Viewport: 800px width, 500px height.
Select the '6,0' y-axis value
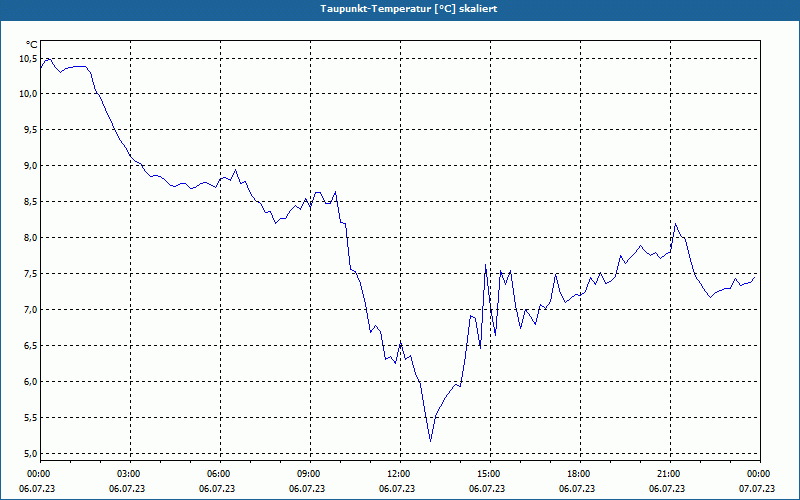point(30,382)
